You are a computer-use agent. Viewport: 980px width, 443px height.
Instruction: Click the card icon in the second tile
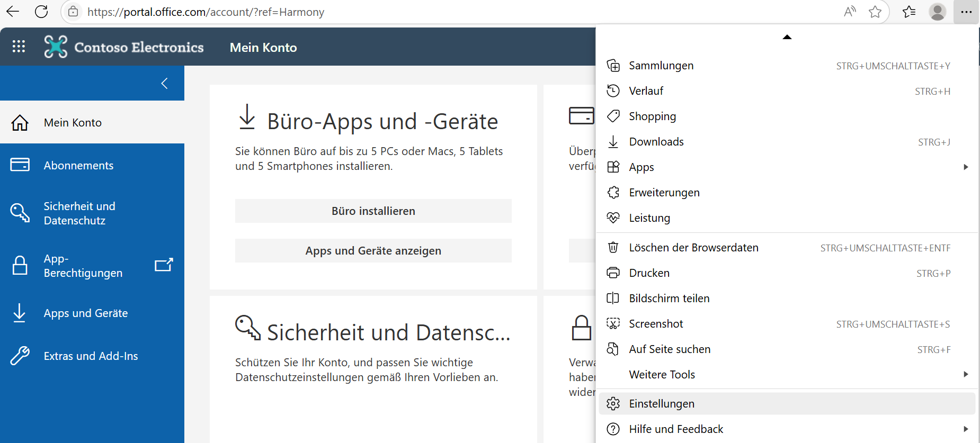(582, 115)
